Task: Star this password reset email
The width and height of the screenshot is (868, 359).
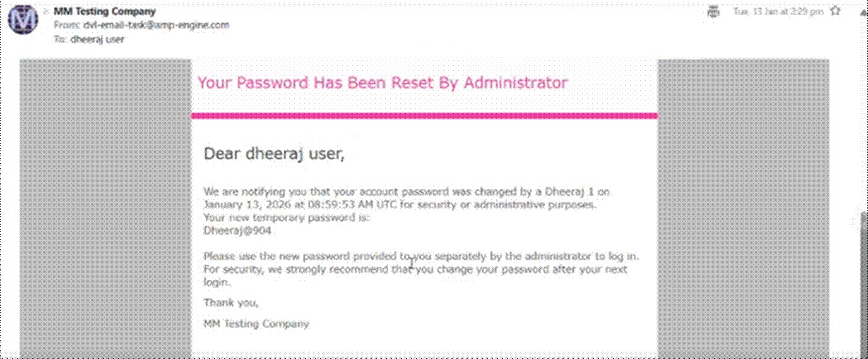Action: pos(835,11)
